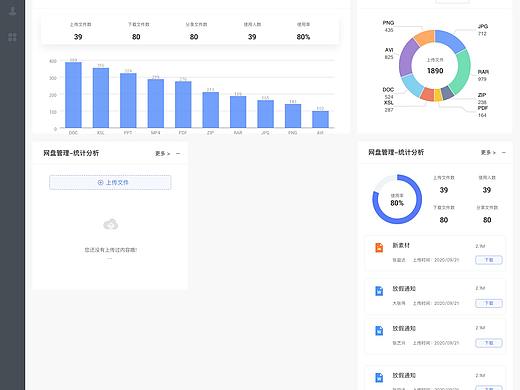Click the shortest bar labeled AVI
Screen dimensions: 520x390
point(320,119)
